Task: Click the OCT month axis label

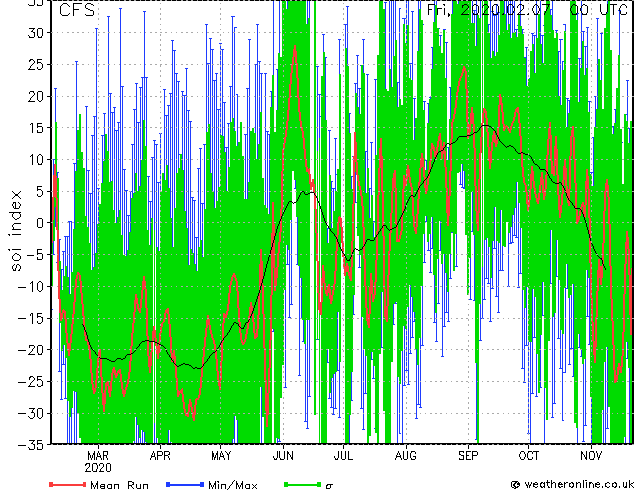Action: [528, 456]
